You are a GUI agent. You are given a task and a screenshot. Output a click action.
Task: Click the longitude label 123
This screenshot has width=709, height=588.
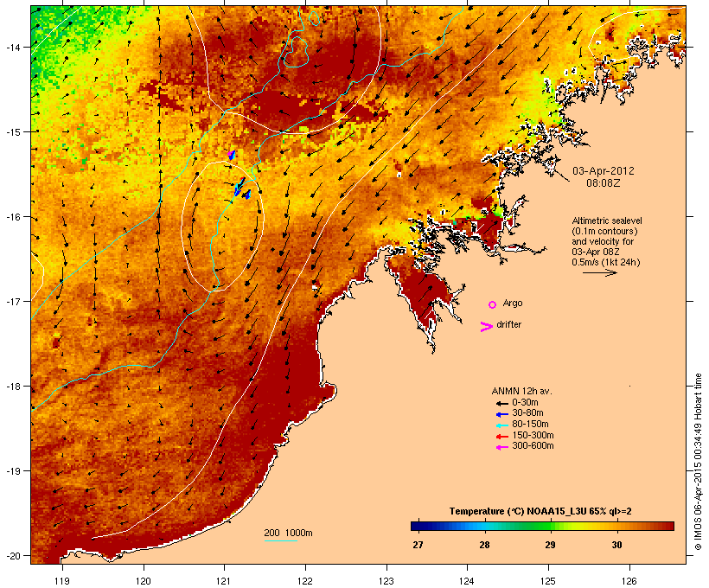(386, 581)
